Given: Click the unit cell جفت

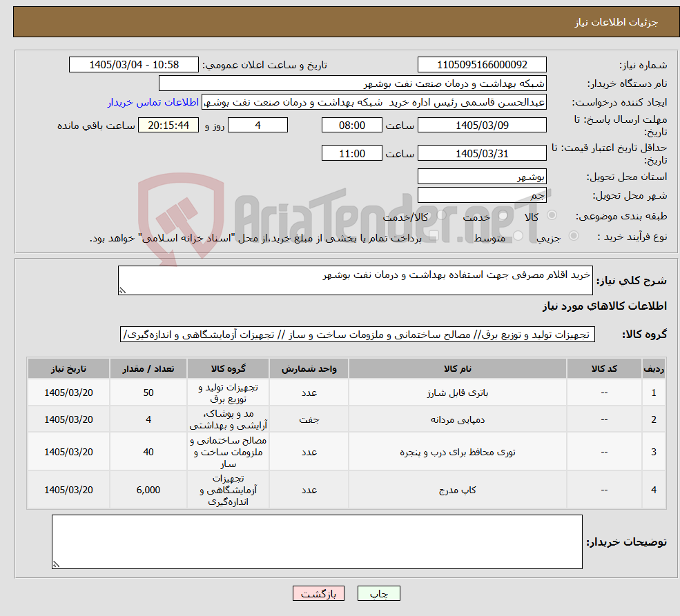Looking at the screenshot, I should 309,420.
